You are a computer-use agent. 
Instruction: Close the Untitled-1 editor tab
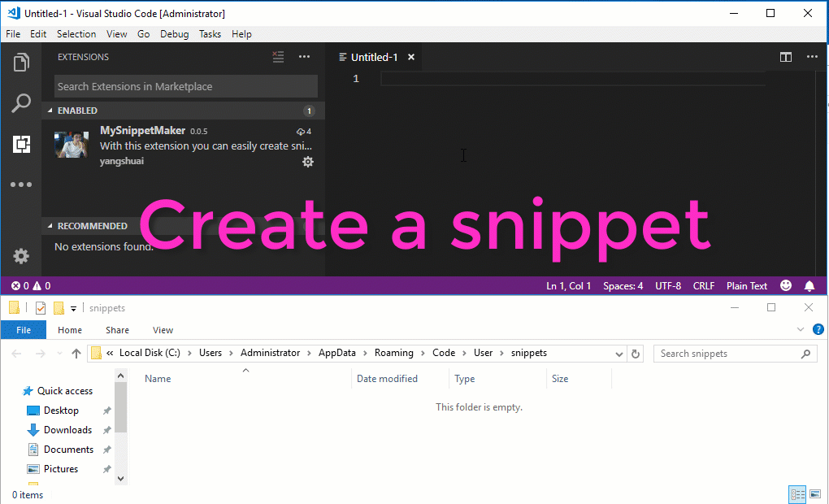click(410, 57)
